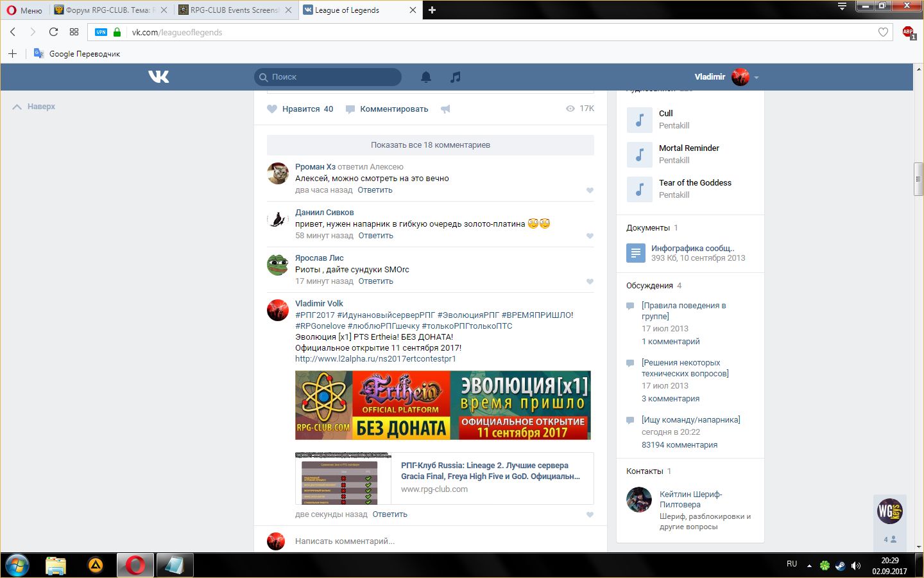Open the Opera tab menu icon
924x578 pixels.
click(x=842, y=6)
